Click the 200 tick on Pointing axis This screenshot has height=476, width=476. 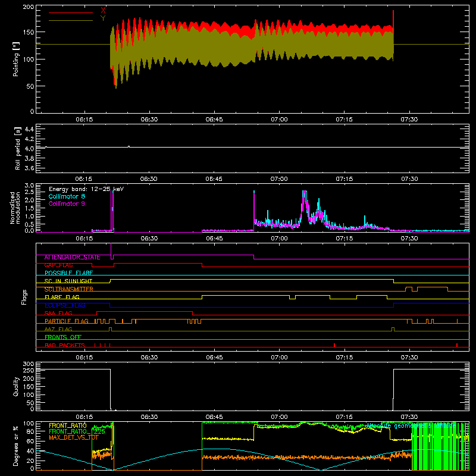point(29,7)
